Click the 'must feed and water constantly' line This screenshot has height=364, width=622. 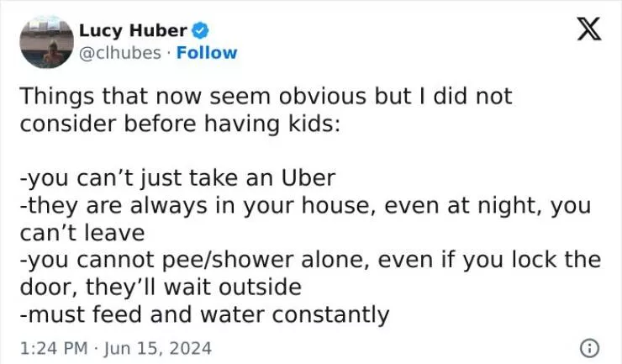(x=205, y=314)
